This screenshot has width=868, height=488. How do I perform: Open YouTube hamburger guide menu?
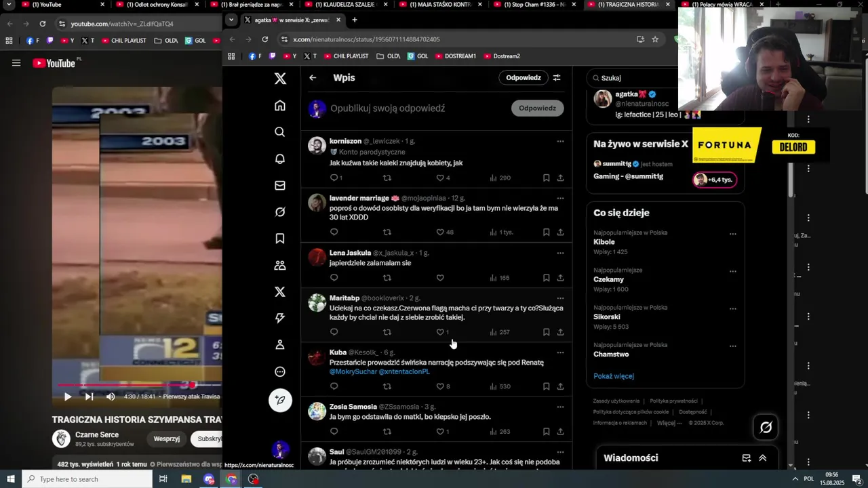(16, 63)
